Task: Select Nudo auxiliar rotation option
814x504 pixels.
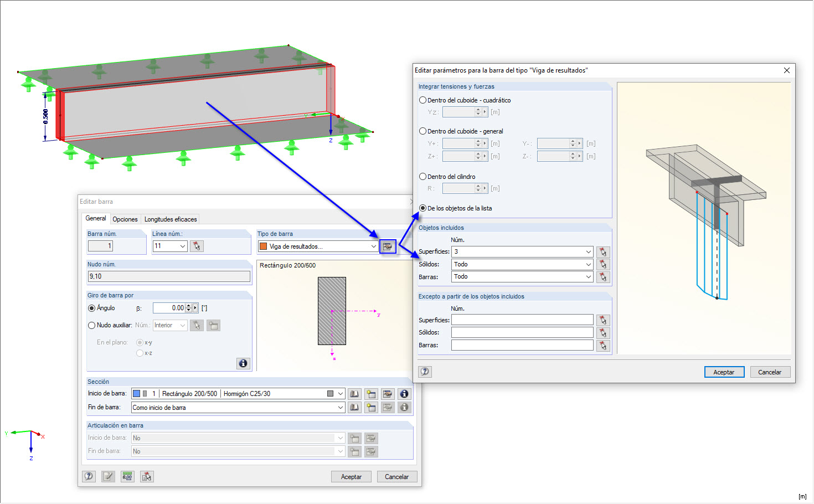Action: 92,325
